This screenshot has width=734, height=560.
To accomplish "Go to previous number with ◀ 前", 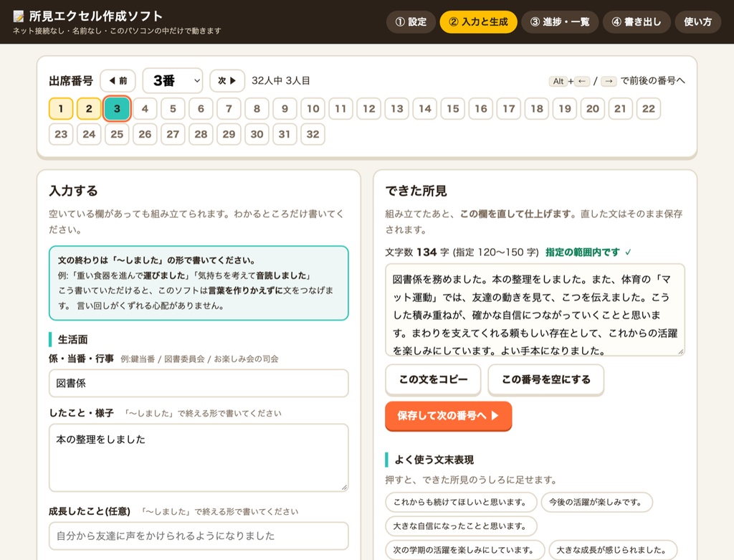I will pyautogui.click(x=118, y=80).
